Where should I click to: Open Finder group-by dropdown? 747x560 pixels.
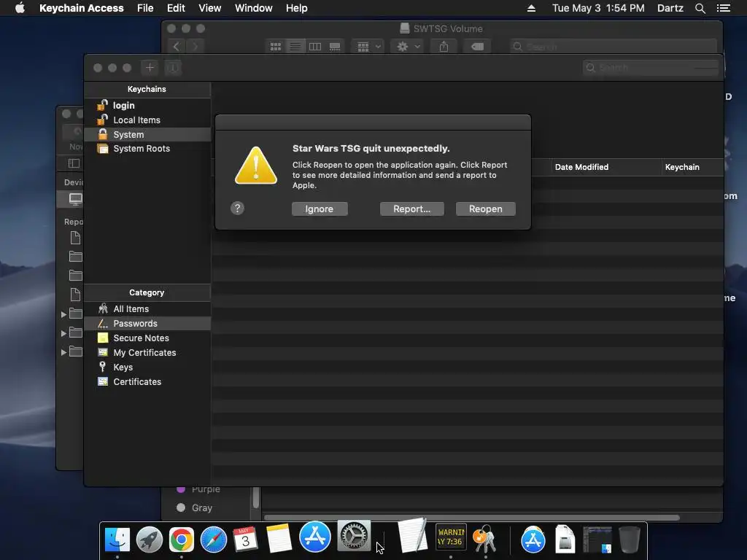click(368, 47)
